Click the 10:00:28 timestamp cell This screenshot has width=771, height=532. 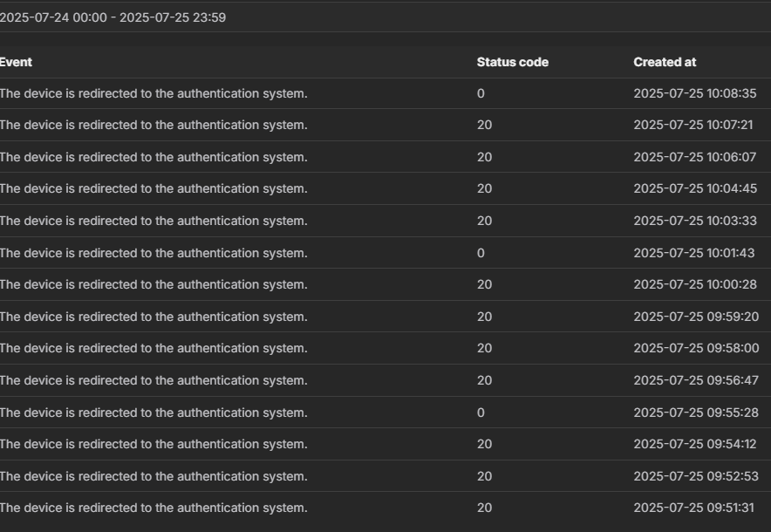coord(694,284)
